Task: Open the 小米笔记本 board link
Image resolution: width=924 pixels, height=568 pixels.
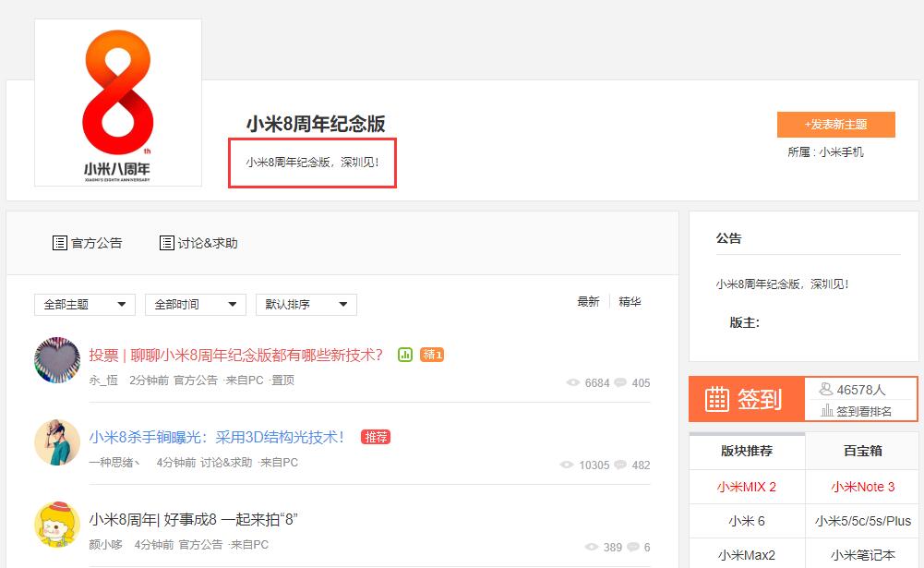Action: tap(863, 556)
